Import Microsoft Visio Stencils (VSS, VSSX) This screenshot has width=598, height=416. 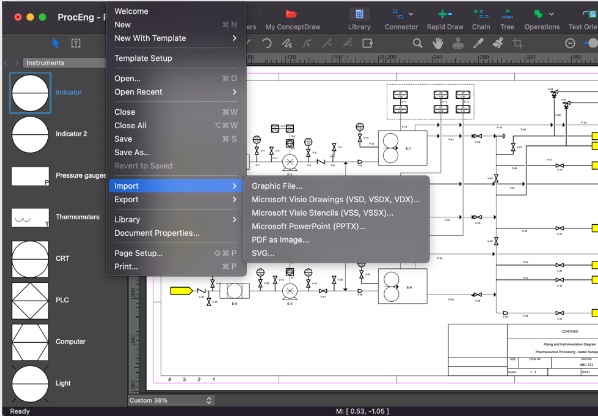tap(336, 213)
